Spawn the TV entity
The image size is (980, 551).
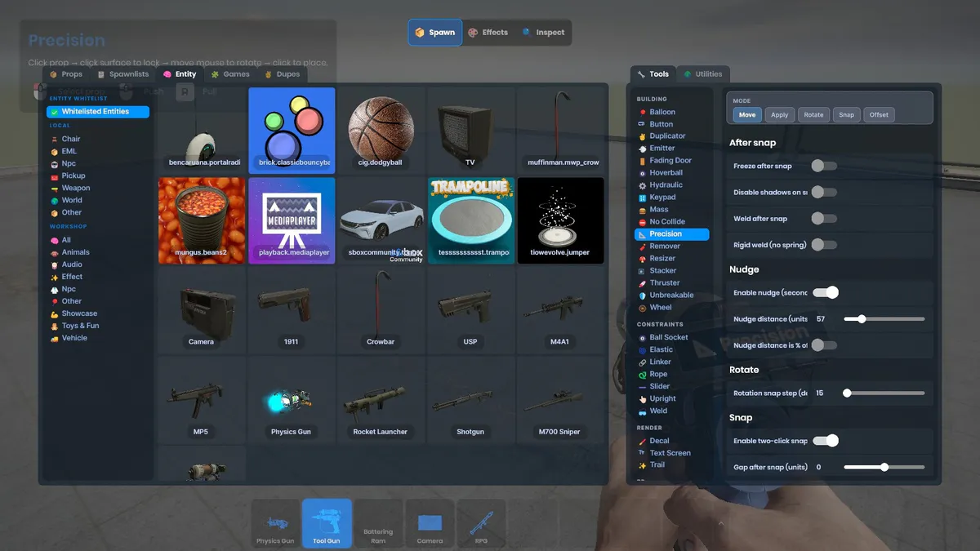(x=470, y=130)
